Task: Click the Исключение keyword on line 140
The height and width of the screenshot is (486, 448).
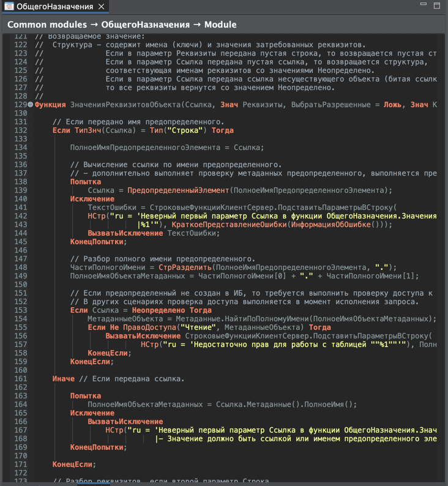Action: tap(92, 199)
